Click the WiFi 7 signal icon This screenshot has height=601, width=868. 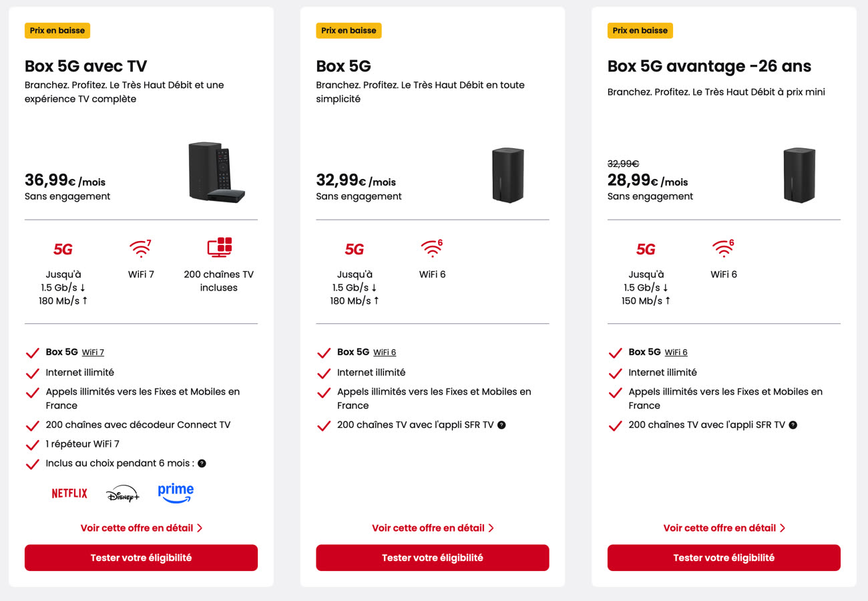point(141,248)
